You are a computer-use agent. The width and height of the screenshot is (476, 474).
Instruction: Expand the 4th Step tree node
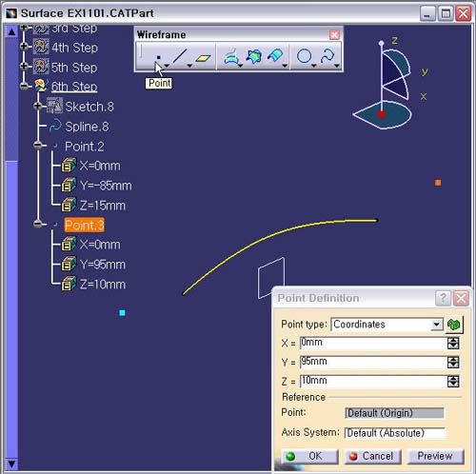[x=24, y=47]
